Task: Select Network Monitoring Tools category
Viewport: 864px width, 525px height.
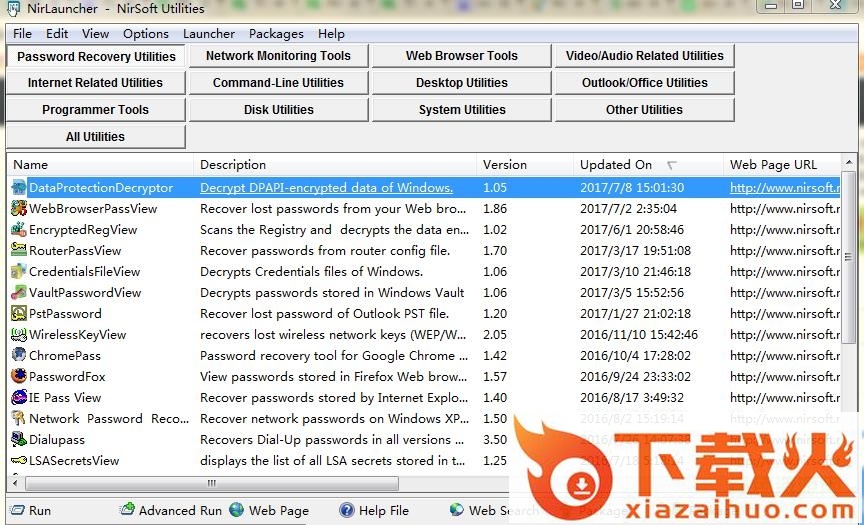Action: click(x=278, y=56)
